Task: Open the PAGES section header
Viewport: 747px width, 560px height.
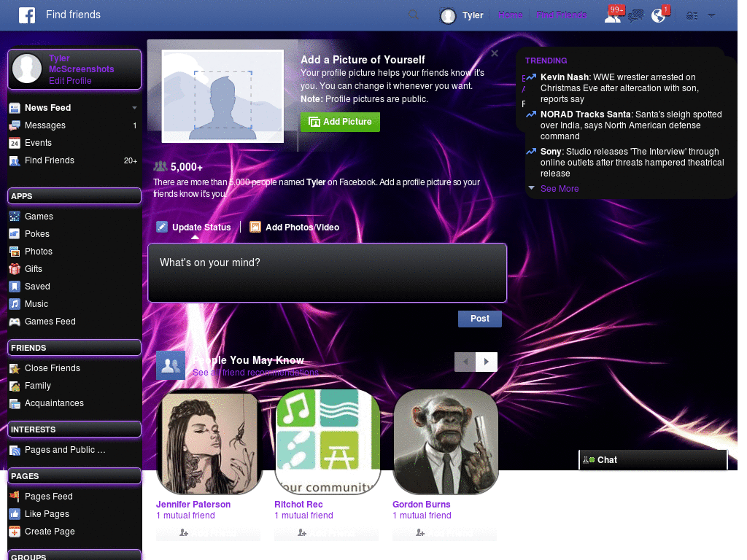Action: (74, 475)
